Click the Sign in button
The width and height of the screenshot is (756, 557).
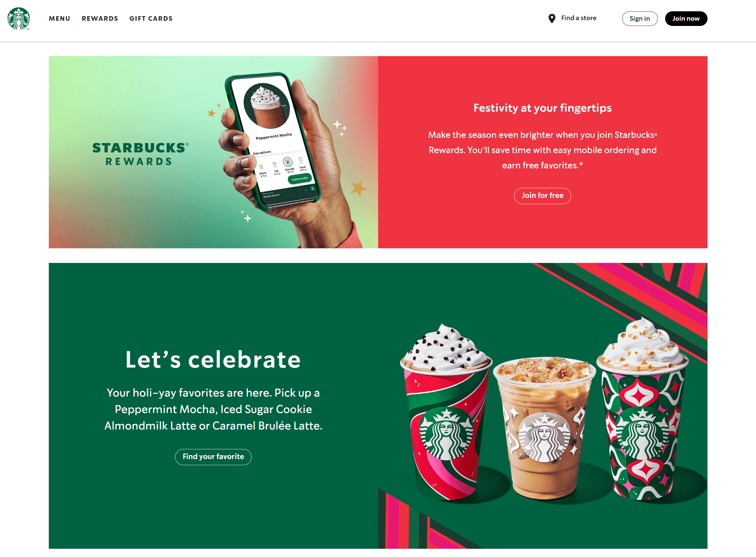[639, 18]
